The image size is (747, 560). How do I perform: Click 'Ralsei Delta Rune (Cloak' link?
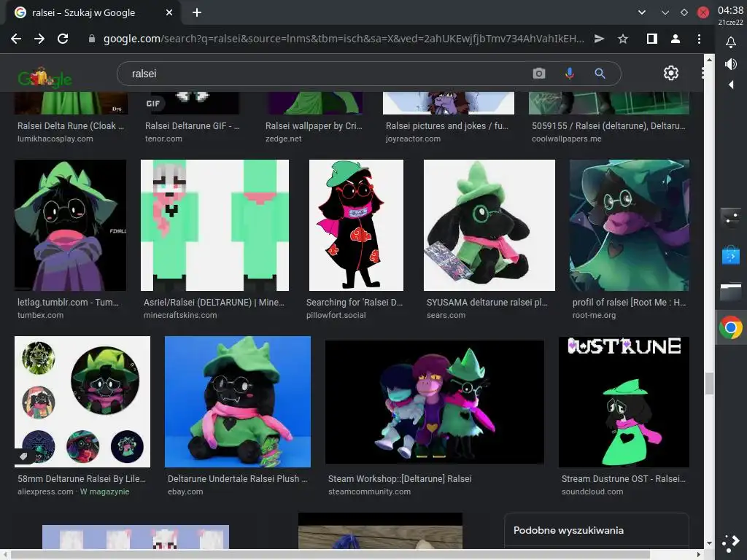click(x=71, y=125)
